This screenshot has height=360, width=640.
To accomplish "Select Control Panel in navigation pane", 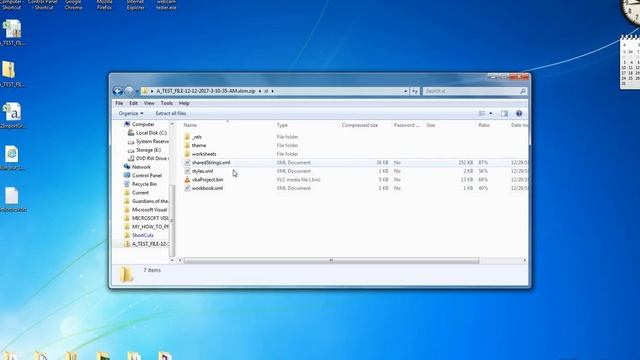I will (x=147, y=176).
